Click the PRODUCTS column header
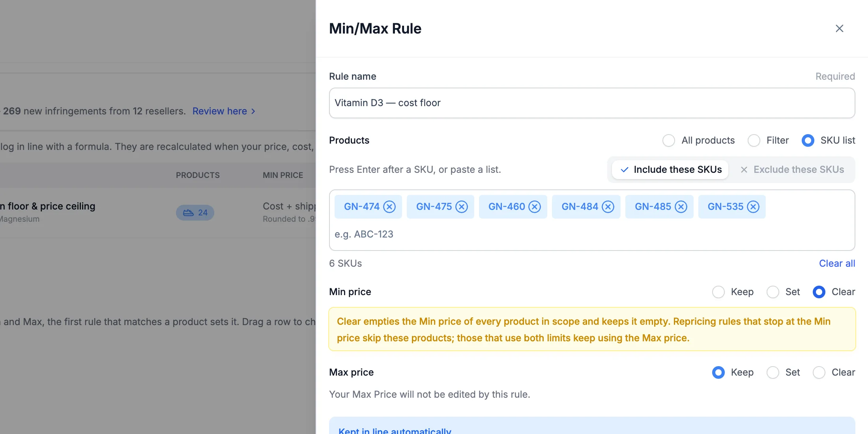This screenshot has height=434, width=868. [x=198, y=175]
